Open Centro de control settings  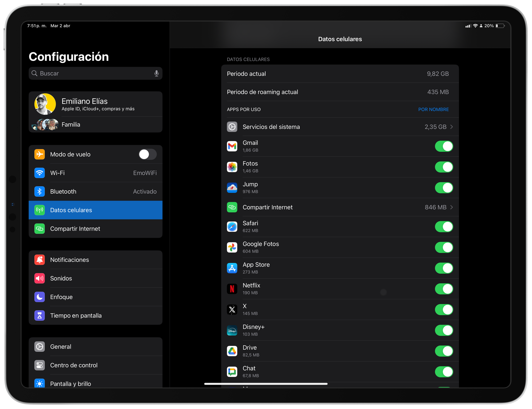(95, 365)
